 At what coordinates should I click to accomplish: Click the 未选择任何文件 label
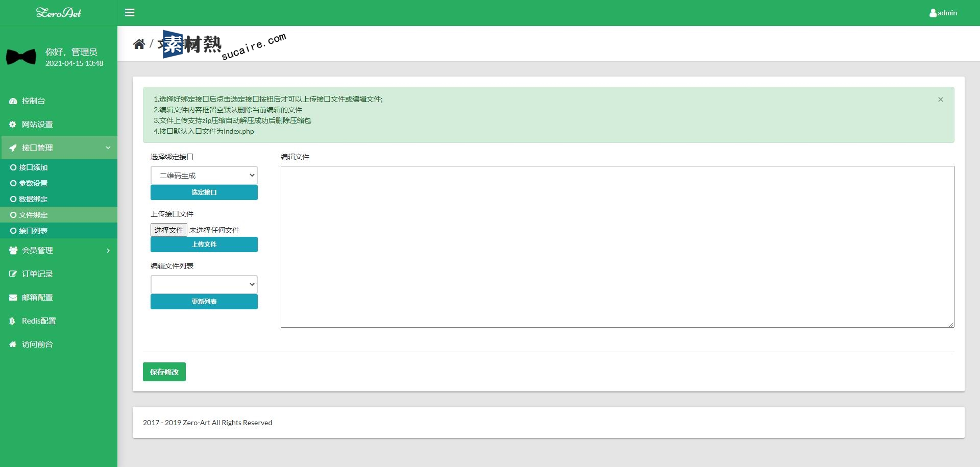(214, 230)
